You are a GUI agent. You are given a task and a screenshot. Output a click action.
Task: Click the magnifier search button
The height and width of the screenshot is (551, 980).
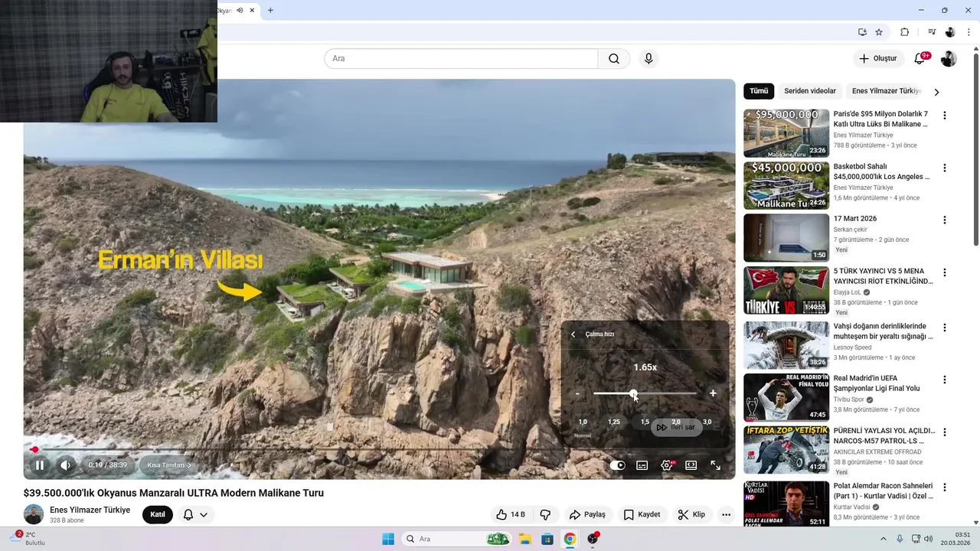(x=614, y=58)
